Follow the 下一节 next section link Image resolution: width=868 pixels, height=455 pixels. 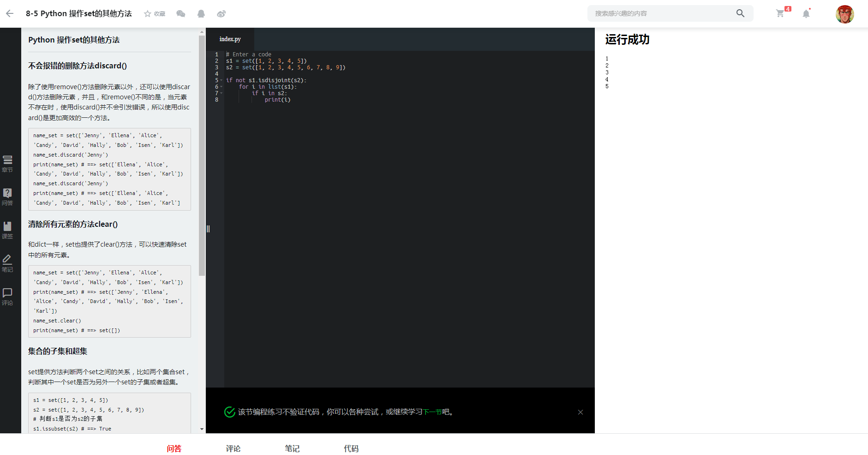click(x=432, y=412)
